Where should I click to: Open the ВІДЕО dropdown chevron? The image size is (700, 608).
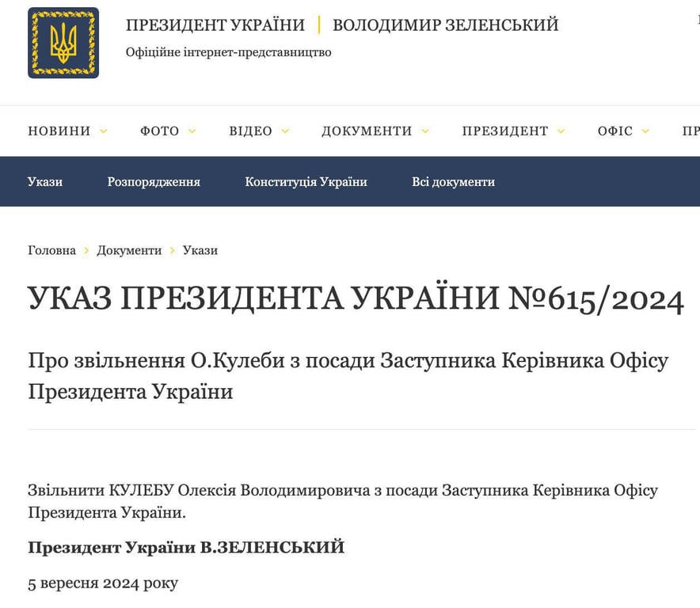[x=285, y=131]
